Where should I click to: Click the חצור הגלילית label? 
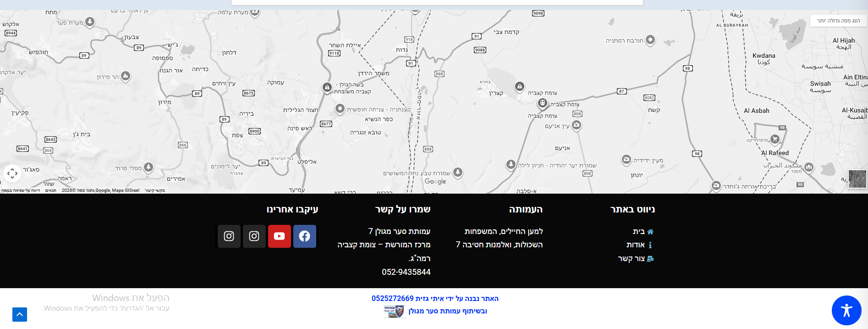[x=300, y=110]
